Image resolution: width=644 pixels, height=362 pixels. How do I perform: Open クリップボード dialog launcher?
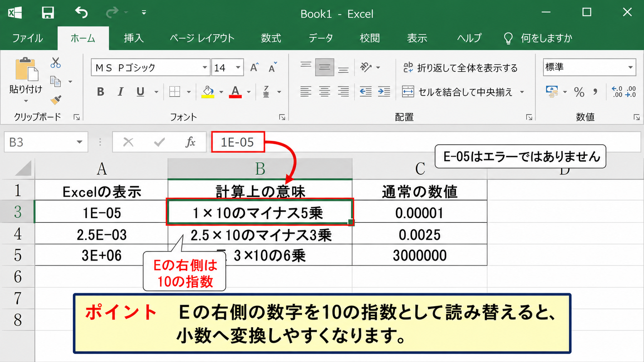[77, 117]
